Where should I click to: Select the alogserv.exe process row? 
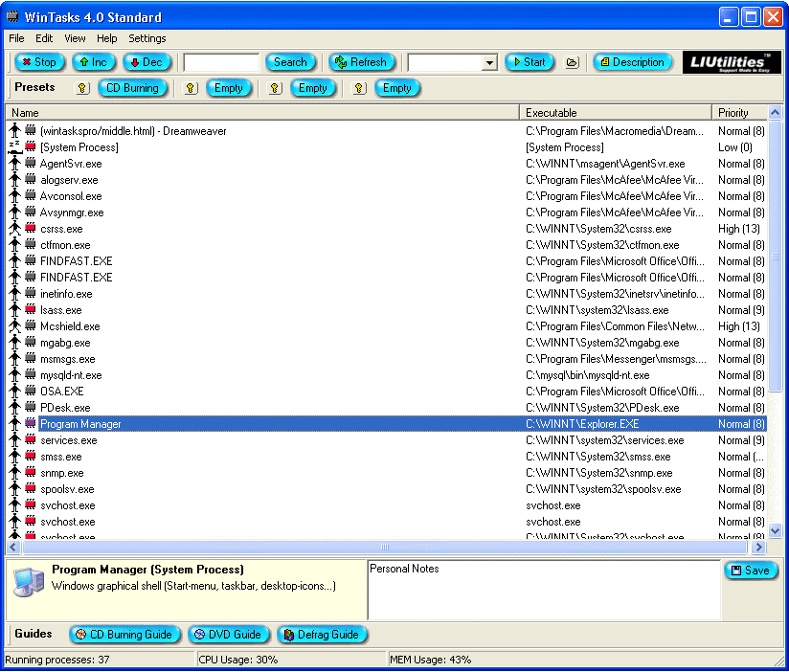(x=388, y=180)
